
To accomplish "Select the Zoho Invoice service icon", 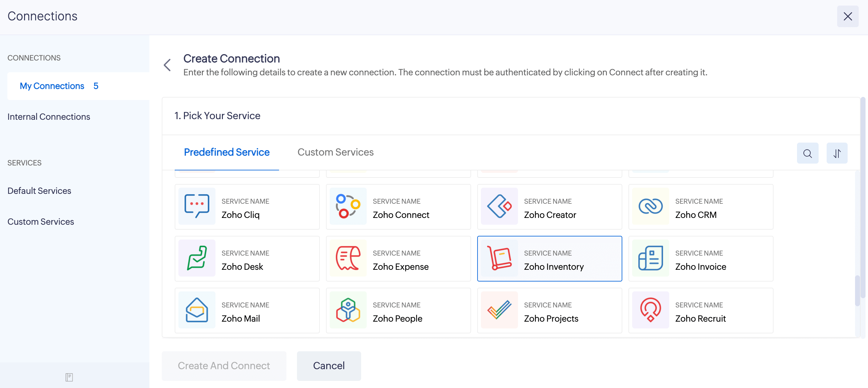I will [x=650, y=258].
